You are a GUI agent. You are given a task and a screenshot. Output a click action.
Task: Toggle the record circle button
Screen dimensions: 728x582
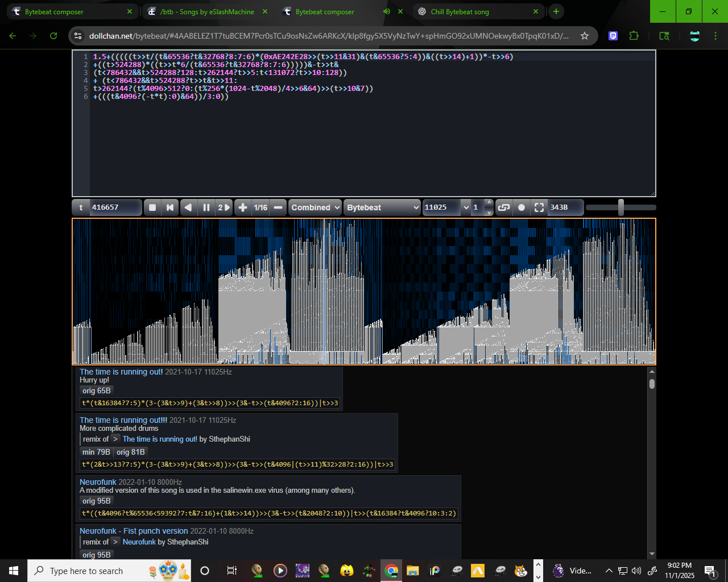522,207
